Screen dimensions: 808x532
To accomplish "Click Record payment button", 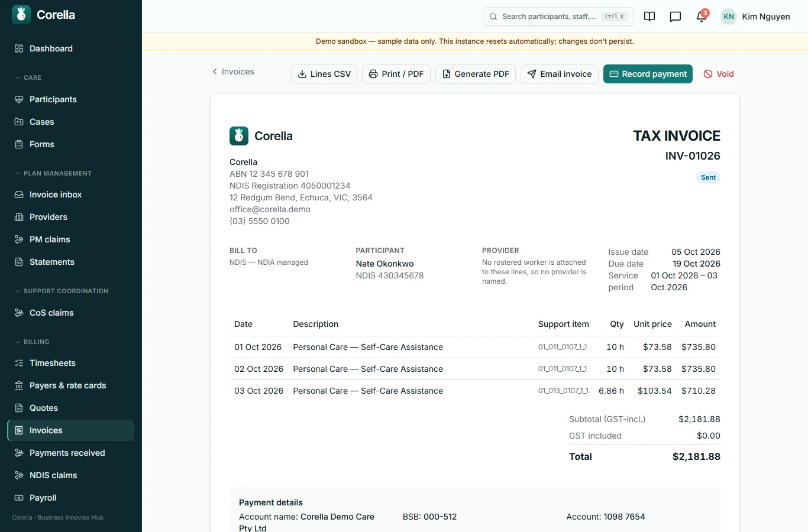I will [648, 74].
